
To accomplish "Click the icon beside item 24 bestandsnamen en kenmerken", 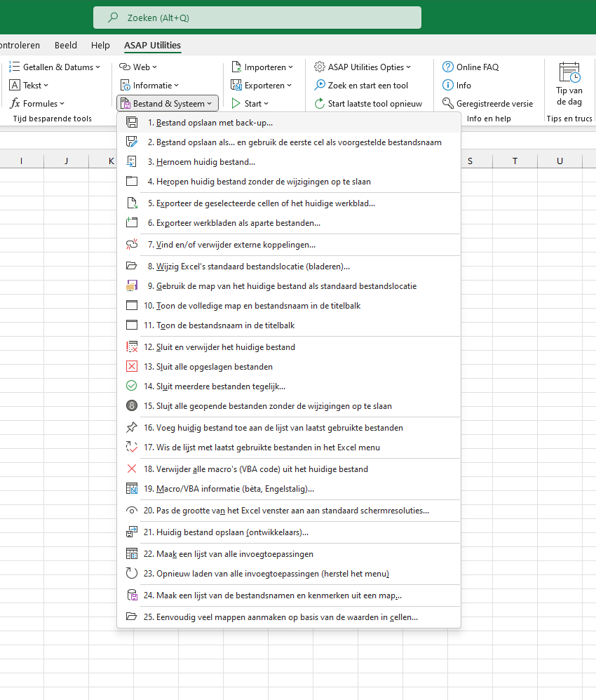I will coord(132,595).
